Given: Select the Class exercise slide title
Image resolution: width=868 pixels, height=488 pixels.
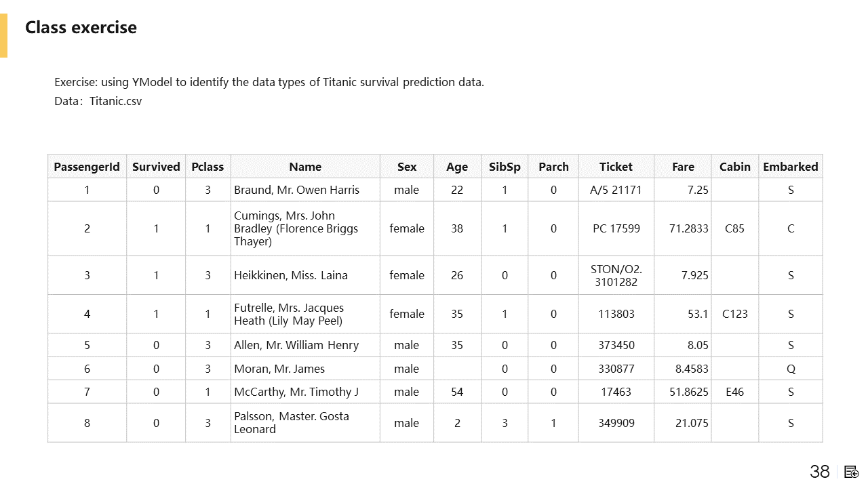Looking at the screenshot, I should tap(81, 28).
